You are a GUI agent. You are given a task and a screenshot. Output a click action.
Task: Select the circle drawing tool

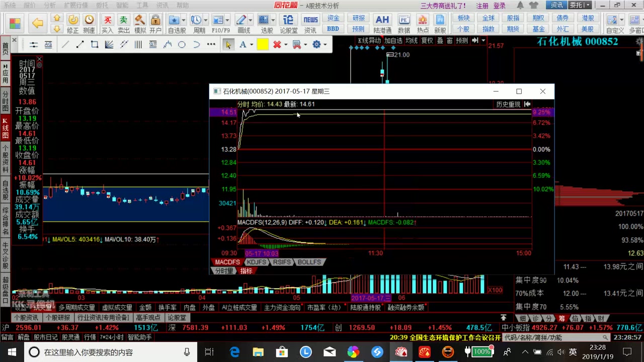click(182, 45)
